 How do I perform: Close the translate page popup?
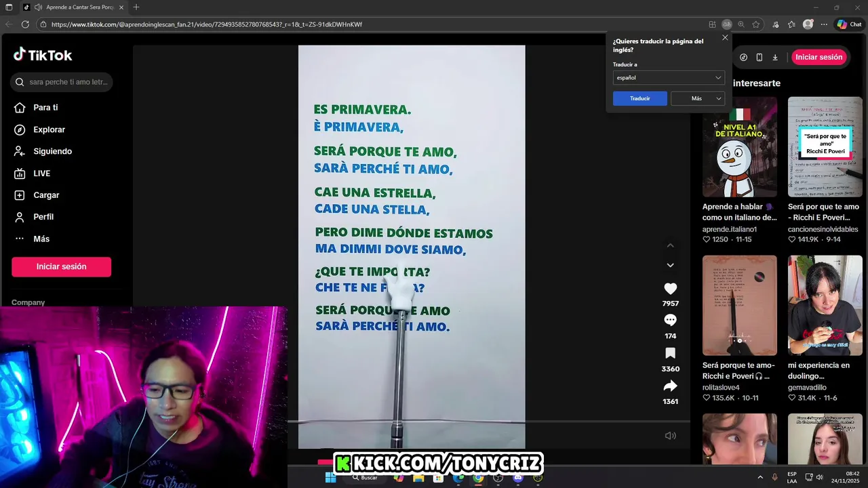[725, 38]
